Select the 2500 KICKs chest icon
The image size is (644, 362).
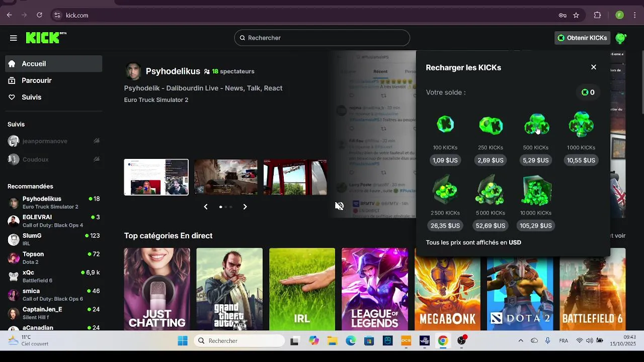445,191
